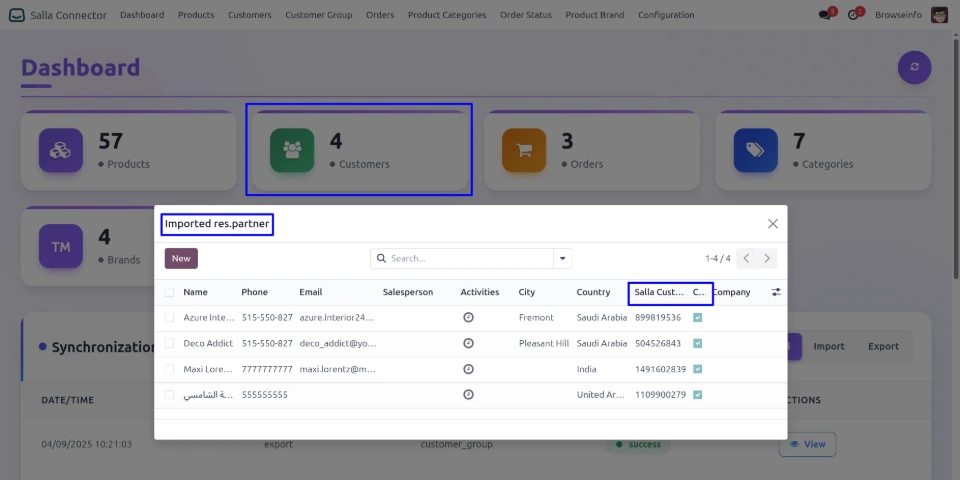Screen dimensions: 960x480
Task: Click the orange Orders cart icon
Action: [x=523, y=151]
